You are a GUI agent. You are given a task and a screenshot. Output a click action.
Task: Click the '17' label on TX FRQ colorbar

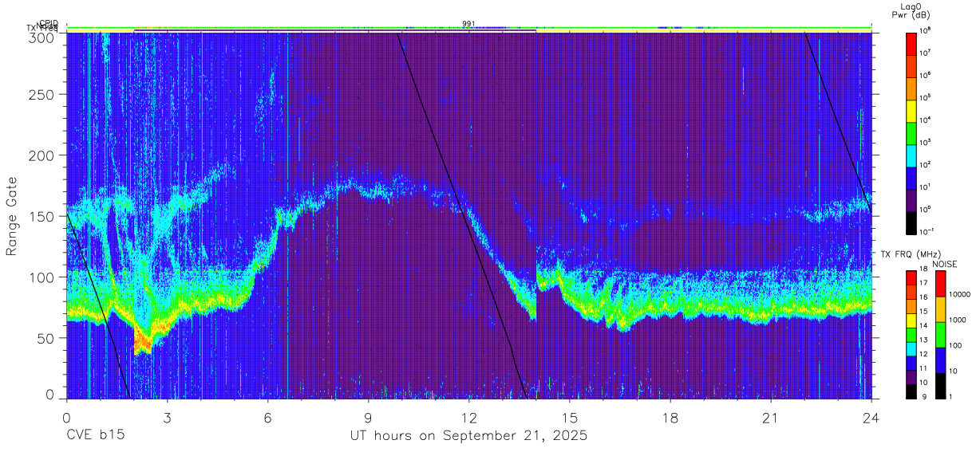(924, 283)
